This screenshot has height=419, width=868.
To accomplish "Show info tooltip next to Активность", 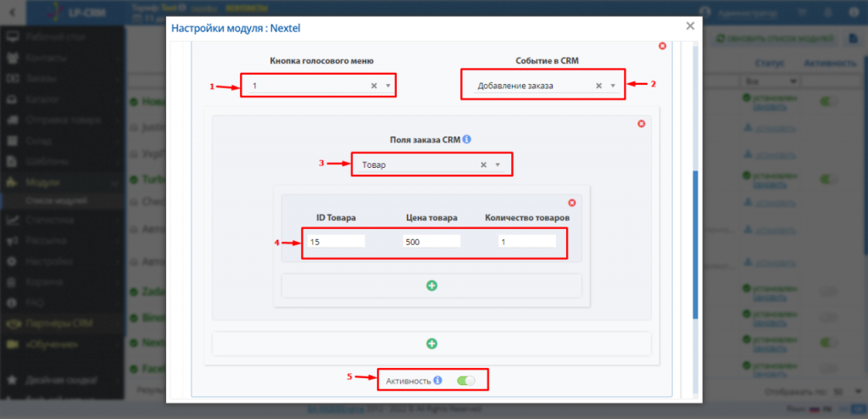I will [x=437, y=380].
